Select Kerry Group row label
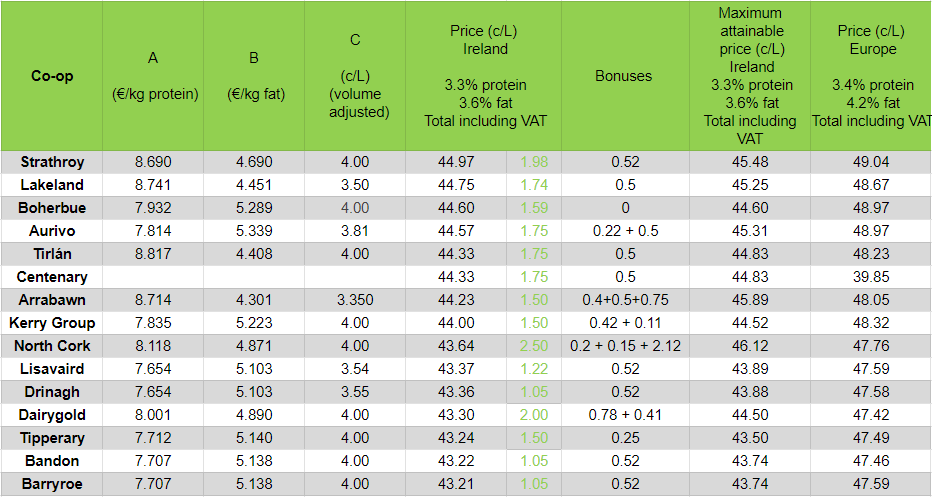This screenshot has width=932, height=497. pyautogui.click(x=52, y=323)
